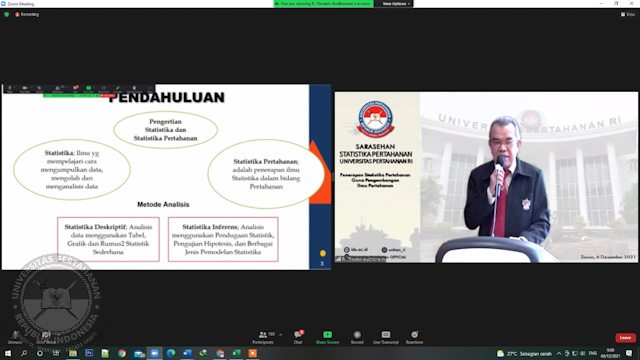The image size is (640, 360).
Task: Expand hidden system tray icons chevron
Action: point(559,353)
